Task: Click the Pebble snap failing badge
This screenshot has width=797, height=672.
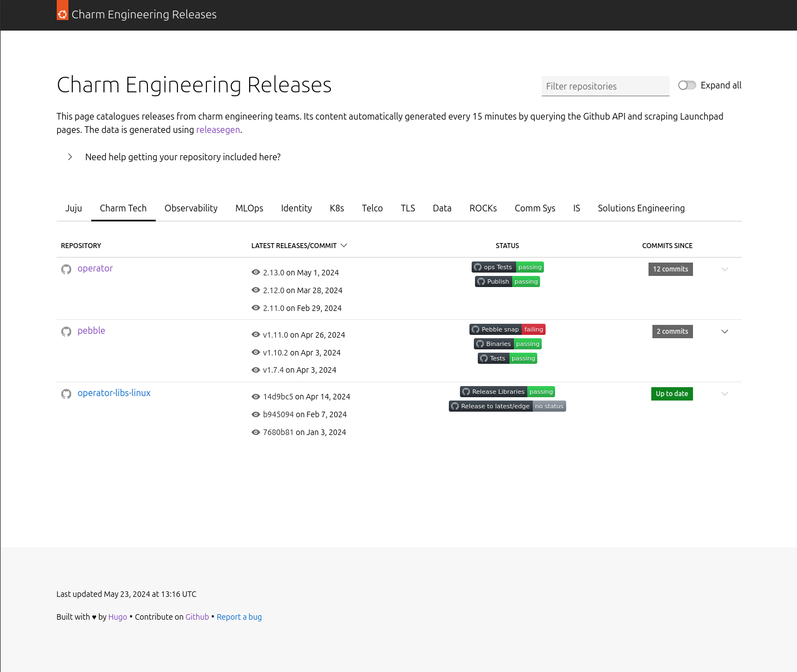Action: (x=507, y=329)
